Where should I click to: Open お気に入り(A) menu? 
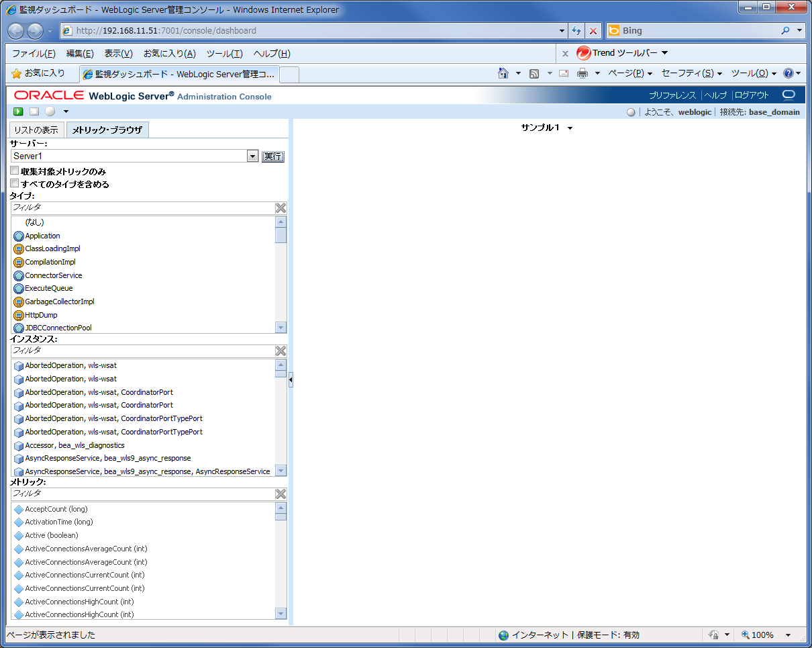click(170, 54)
